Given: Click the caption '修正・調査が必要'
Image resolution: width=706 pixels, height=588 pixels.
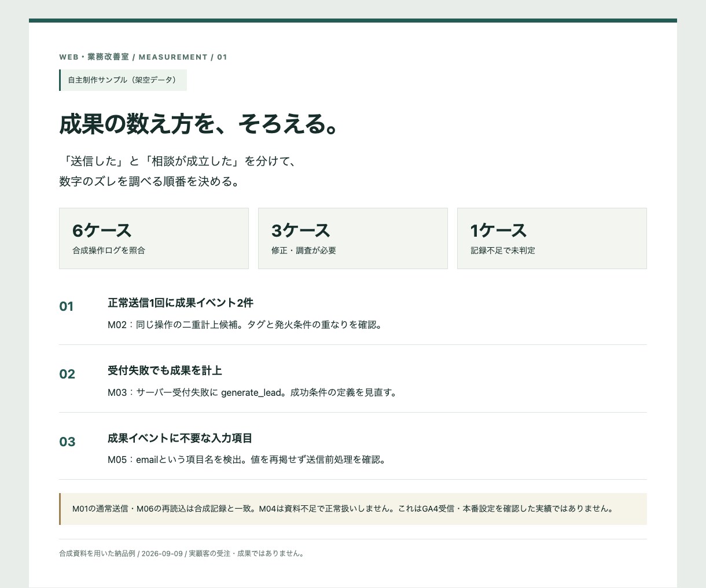Looking at the screenshot, I should point(304,251).
